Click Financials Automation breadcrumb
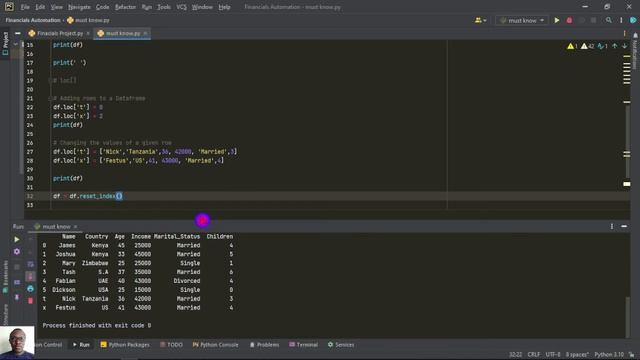Image resolution: width=640 pixels, height=360 pixels. click(x=33, y=20)
